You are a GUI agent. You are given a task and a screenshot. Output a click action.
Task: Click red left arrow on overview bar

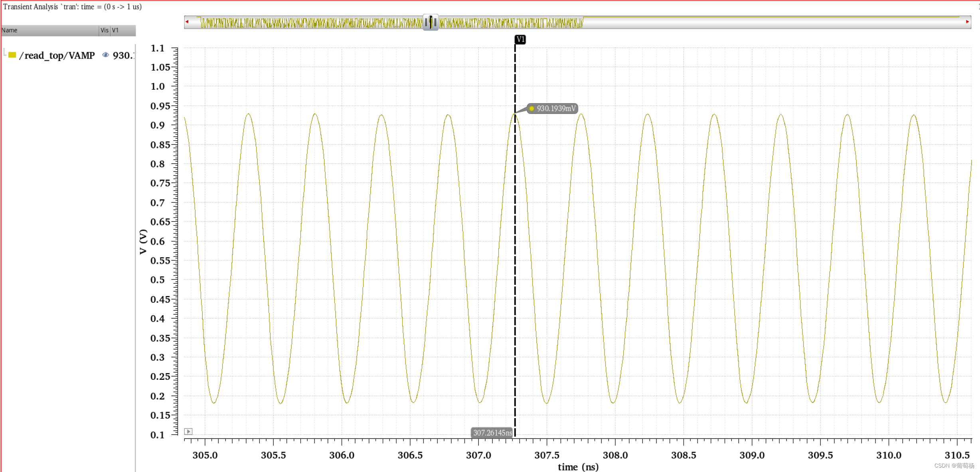pos(187,22)
